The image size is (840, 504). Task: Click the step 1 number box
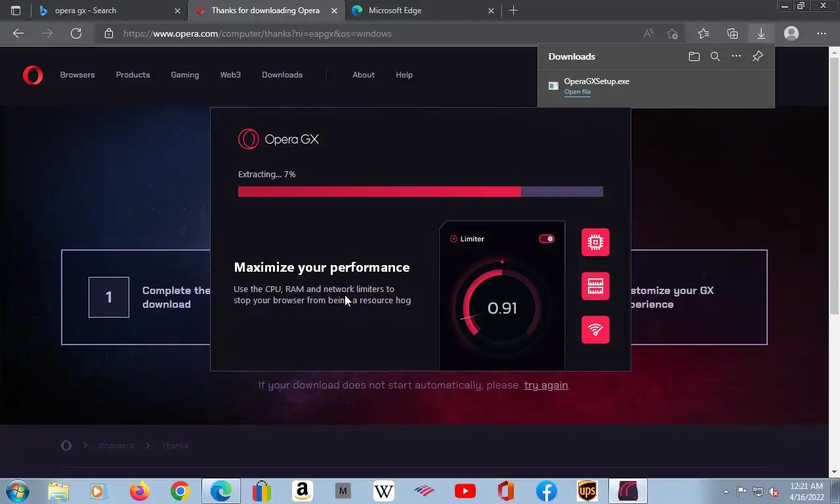(109, 297)
